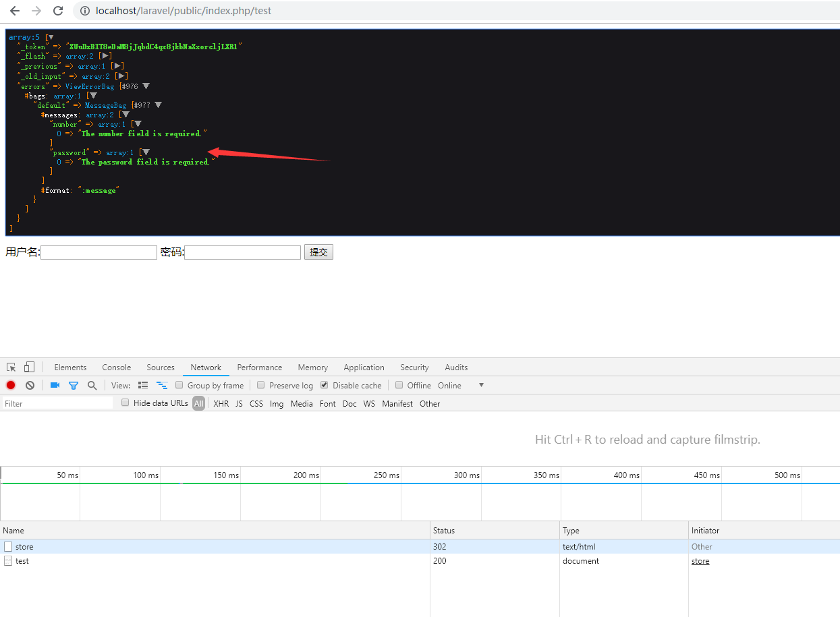The image size is (840, 617).
Task: Filter requests by All
Action: pos(198,404)
